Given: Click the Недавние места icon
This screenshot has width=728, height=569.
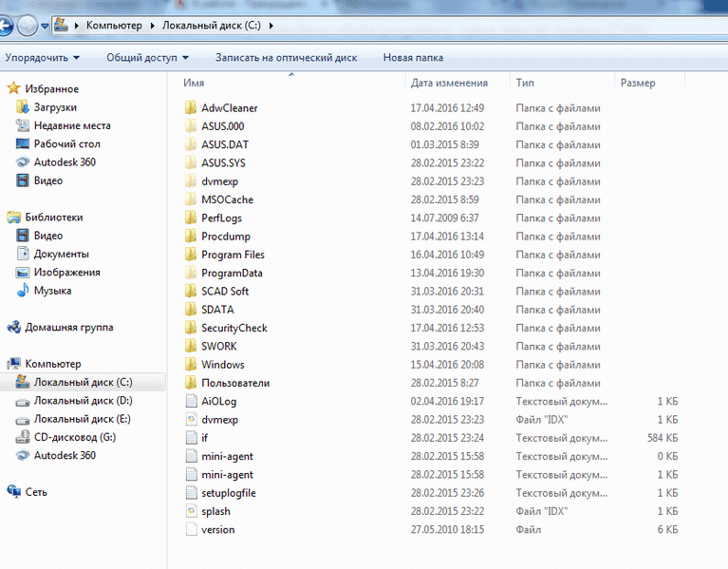Looking at the screenshot, I should pos(22,125).
